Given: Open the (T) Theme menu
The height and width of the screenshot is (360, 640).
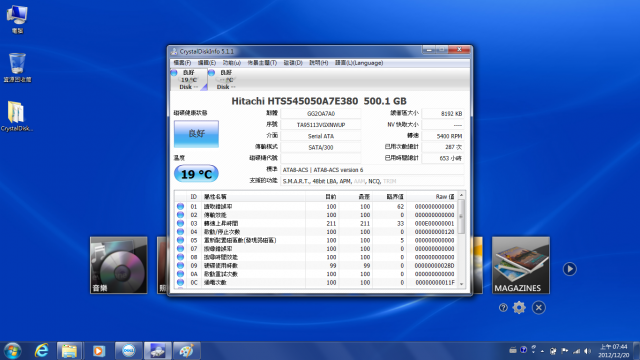Looking at the screenshot, I should point(262,63).
